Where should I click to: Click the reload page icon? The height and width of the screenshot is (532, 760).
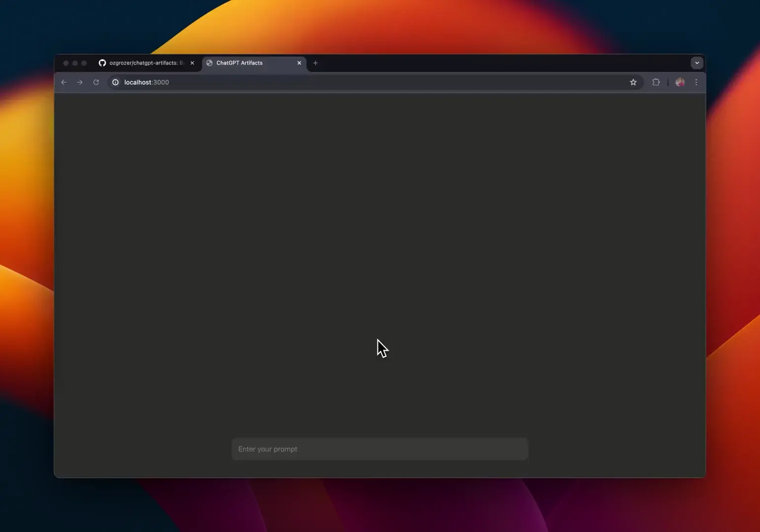[96, 82]
